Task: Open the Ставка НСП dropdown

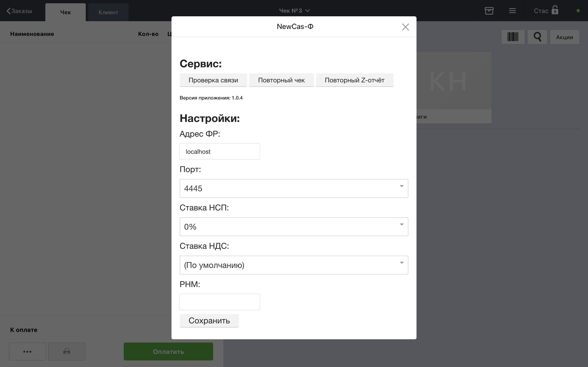Action: [294, 227]
